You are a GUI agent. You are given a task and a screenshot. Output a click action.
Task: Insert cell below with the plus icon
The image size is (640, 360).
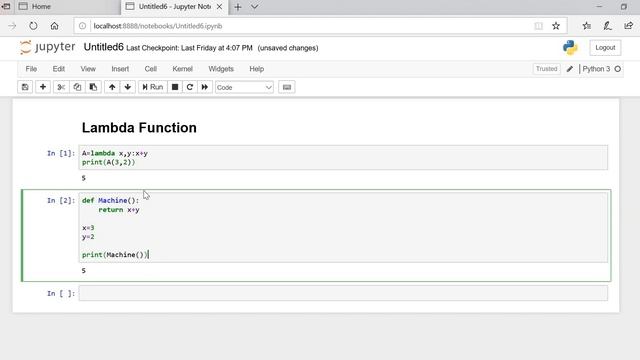pyautogui.click(x=43, y=87)
